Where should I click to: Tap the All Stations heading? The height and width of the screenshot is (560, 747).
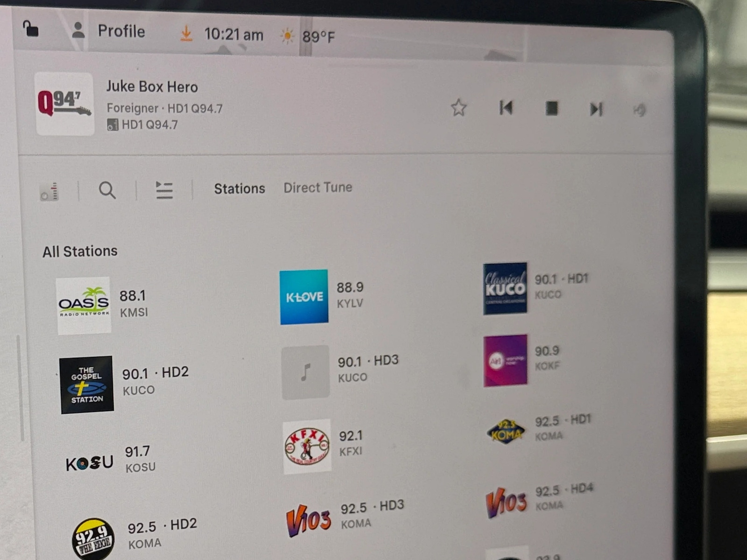[x=80, y=252]
